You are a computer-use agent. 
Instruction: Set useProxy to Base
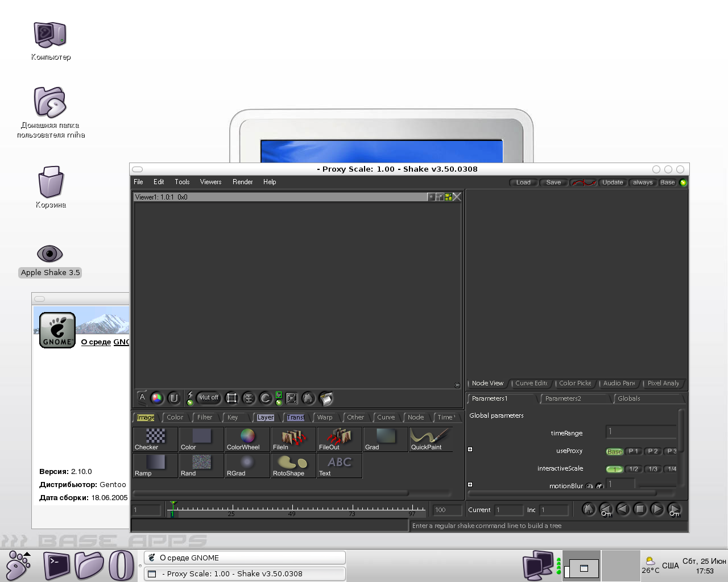coord(614,451)
